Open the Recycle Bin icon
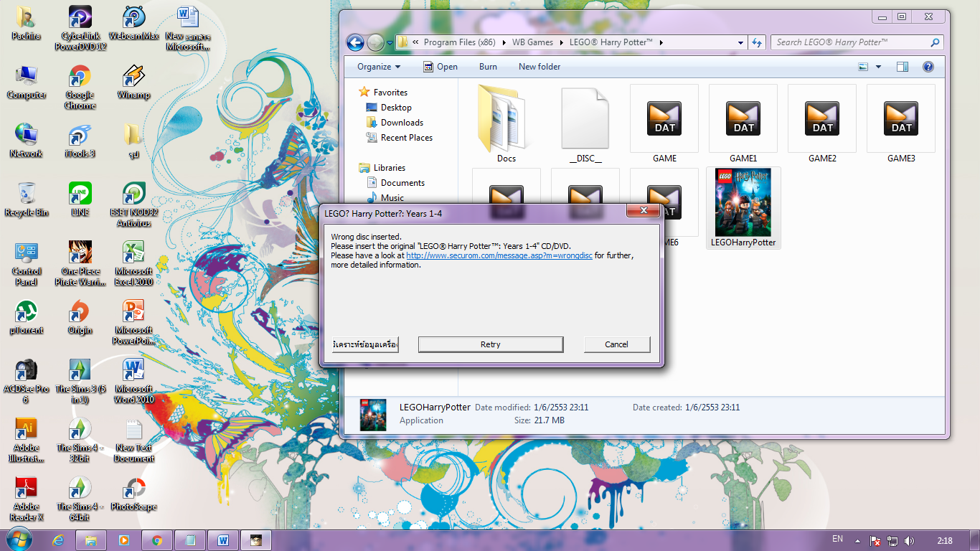 click(x=27, y=199)
